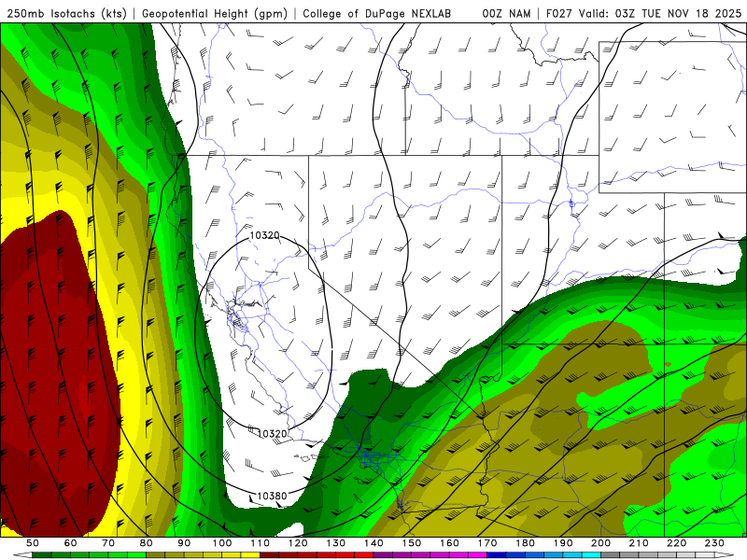Click the southern 10320 height contour label

(x=272, y=433)
